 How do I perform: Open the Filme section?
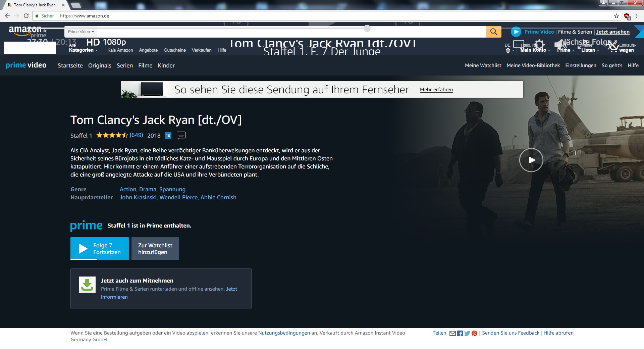tap(145, 65)
